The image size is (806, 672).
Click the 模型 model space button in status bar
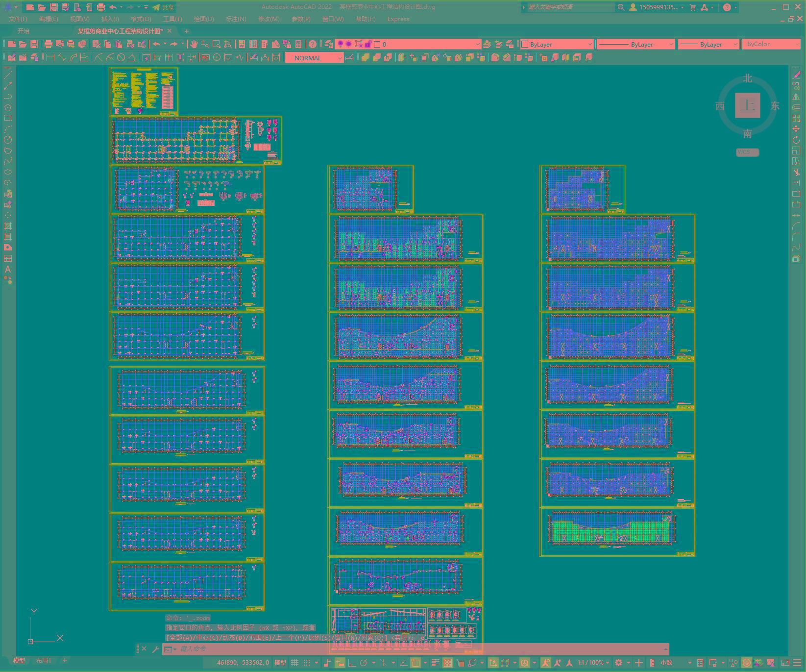pyautogui.click(x=280, y=663)
